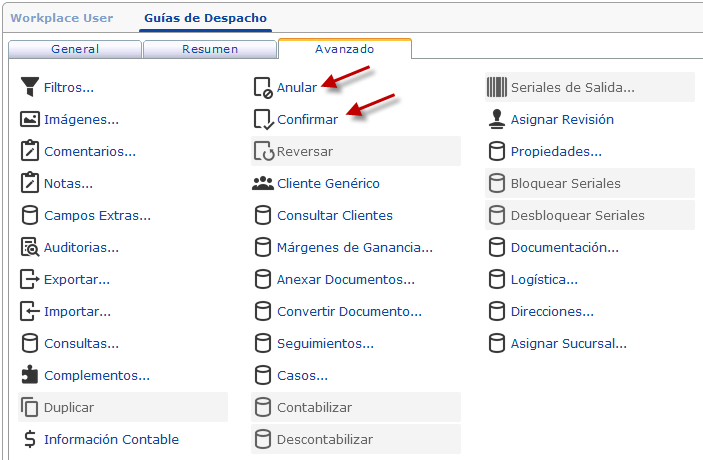Viewport: 703px width, 460px height.
Task: Click Importar link
Action: pyautogui.click(x=77, y=311)
